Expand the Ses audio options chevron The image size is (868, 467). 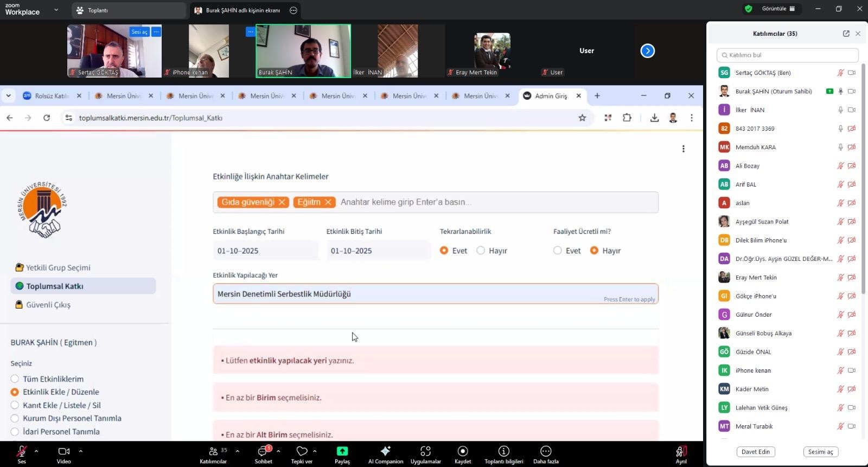36,451
